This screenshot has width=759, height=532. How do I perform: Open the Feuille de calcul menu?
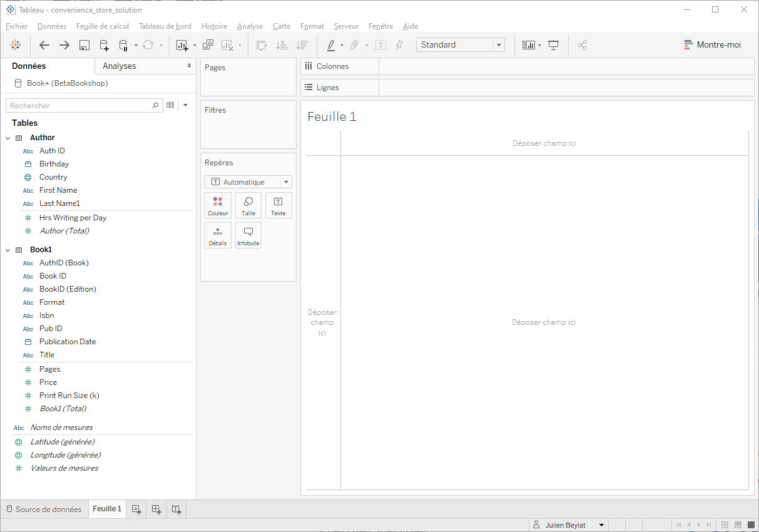tap(103, 26)
